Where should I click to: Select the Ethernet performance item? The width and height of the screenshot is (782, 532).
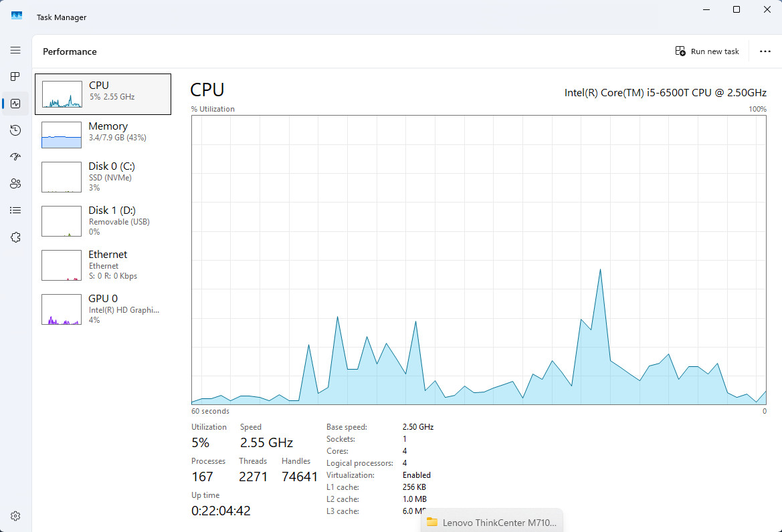[103, 265]
